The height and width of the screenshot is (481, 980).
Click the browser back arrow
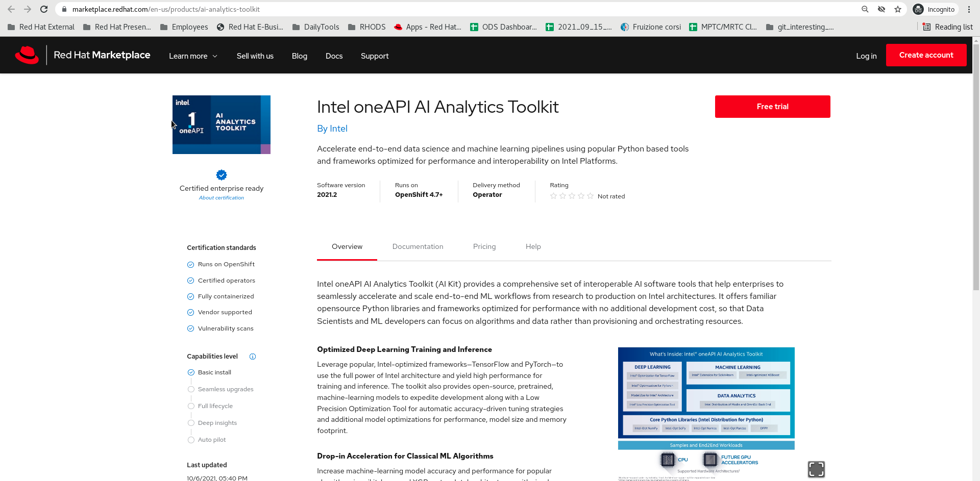tap(11, 9)
